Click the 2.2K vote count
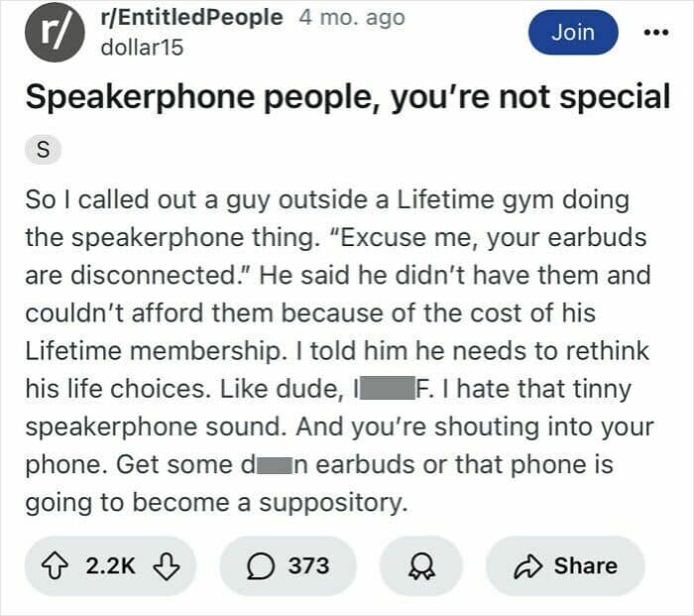The height and width of the screenshot is (616, 694). (x=110, y=565)
